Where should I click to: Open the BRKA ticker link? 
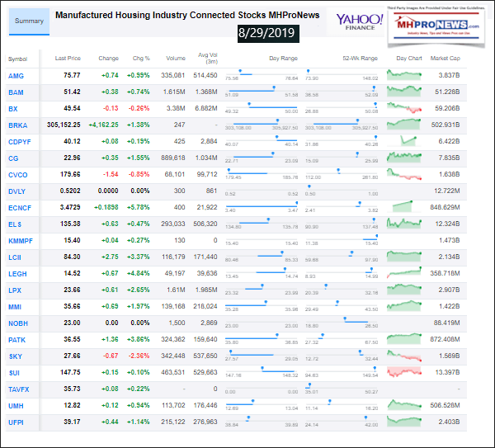point(17,125)
